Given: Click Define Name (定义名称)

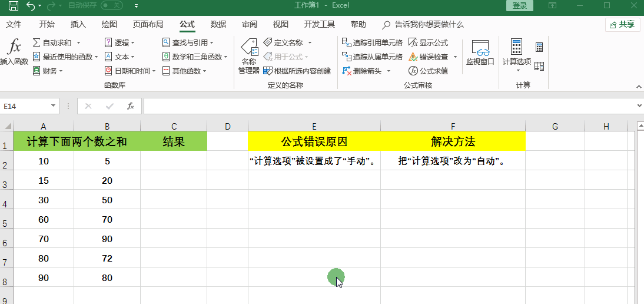Looking at the screenshot, I should pyautogui.click(x=283, y=43).
